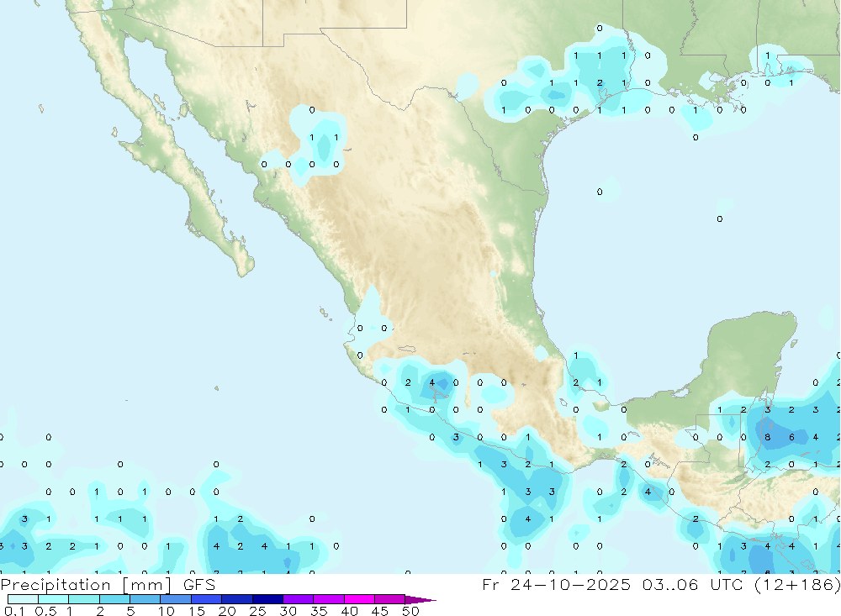Select the legend swatch between 45 and 50
Screen dimensions: 841x616
click(390, 599)
